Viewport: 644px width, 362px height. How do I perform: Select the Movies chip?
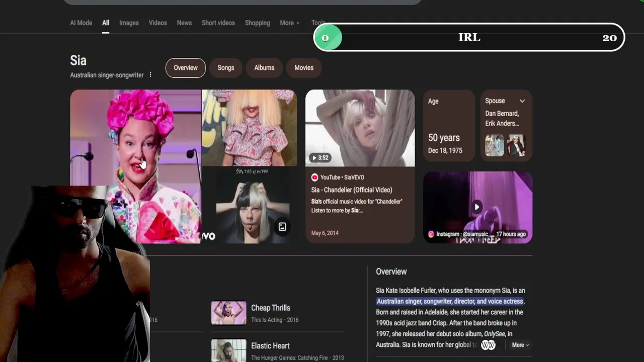pos(304,68)
